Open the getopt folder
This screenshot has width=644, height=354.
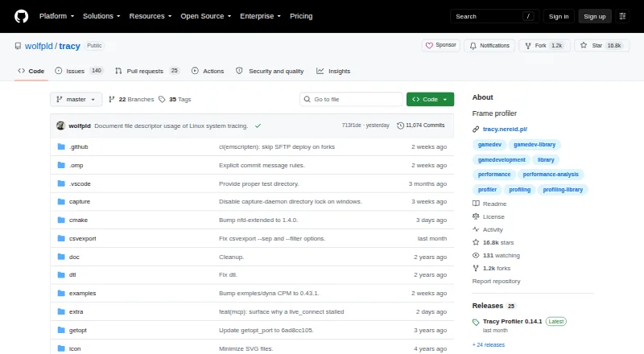pyautogui.click(x=77, y=330)
